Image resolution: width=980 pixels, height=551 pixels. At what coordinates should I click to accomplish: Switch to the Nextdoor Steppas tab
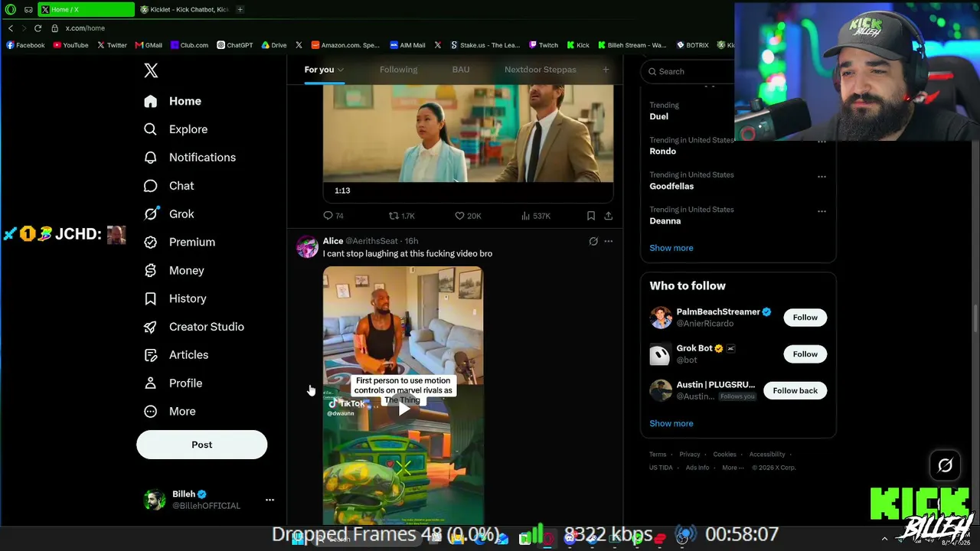541,70
